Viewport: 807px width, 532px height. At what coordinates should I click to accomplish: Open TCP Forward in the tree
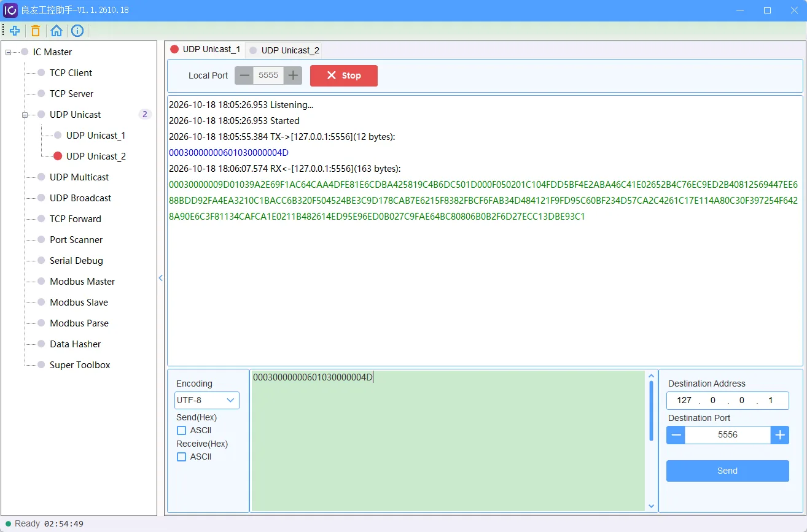(75, 219)
